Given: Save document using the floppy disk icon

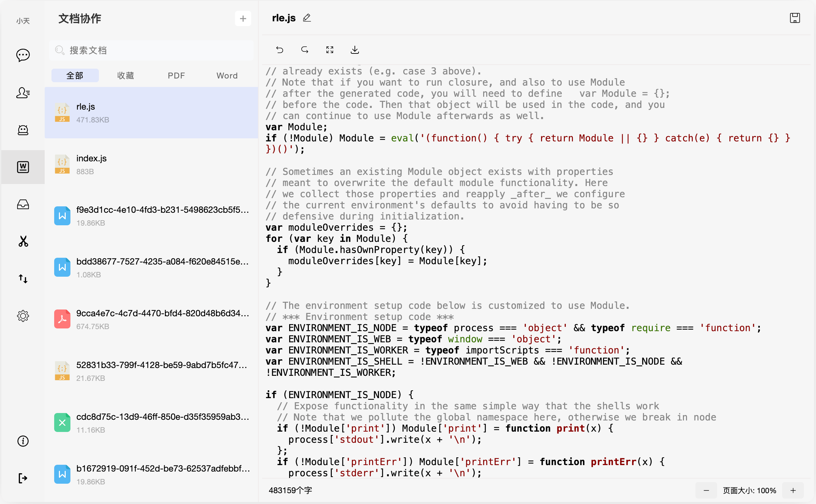Looking at the screenshot, I should (x=795, y=18).
